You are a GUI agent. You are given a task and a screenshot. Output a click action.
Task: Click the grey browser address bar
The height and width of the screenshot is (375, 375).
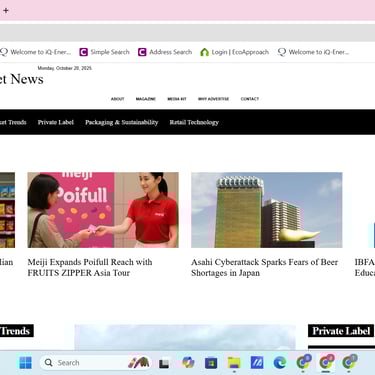pyautogui.click(x=187, y=33)
